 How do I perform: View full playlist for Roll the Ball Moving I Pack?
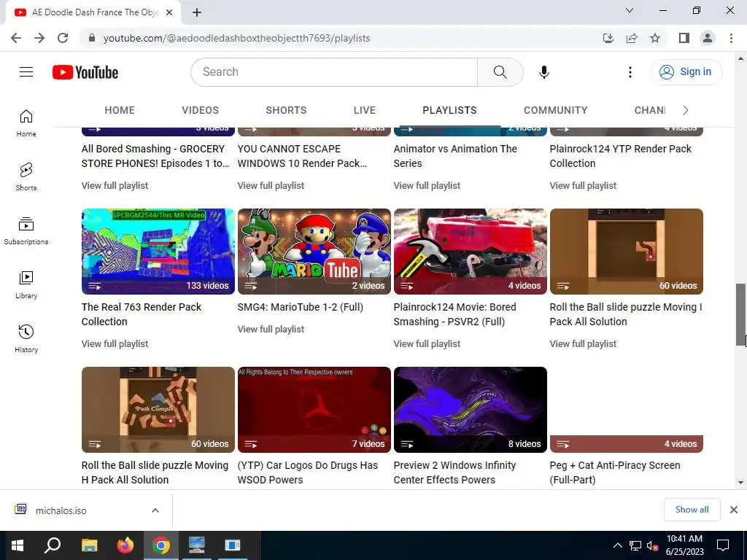(x=583, y=344)
